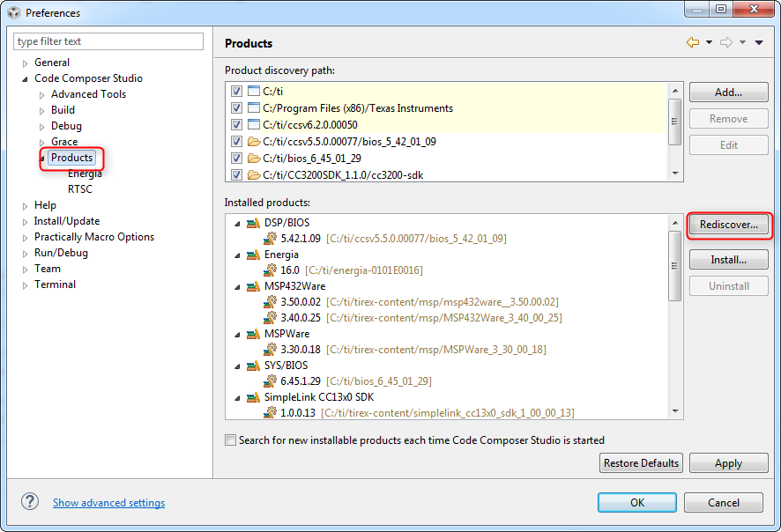This screenshot has height=532, width=781.
Task: Click the 3.30.0.18 version icon
Action: (x=270, y=350)
